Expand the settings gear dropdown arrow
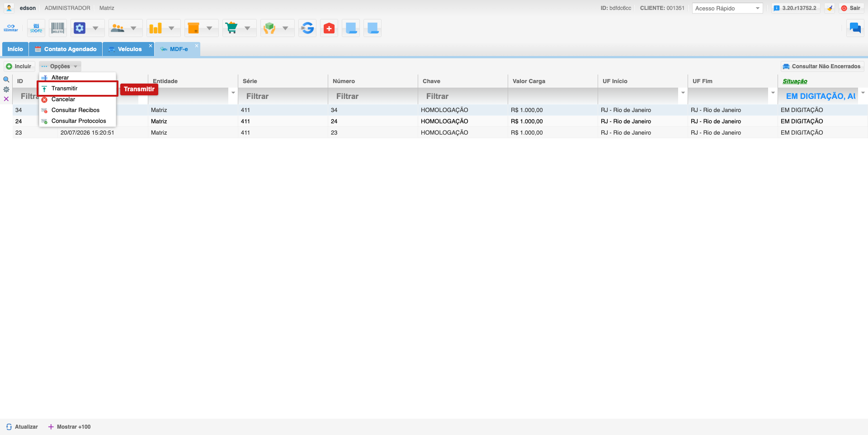This screenshot has width=868, height=435. coord(95,28)
